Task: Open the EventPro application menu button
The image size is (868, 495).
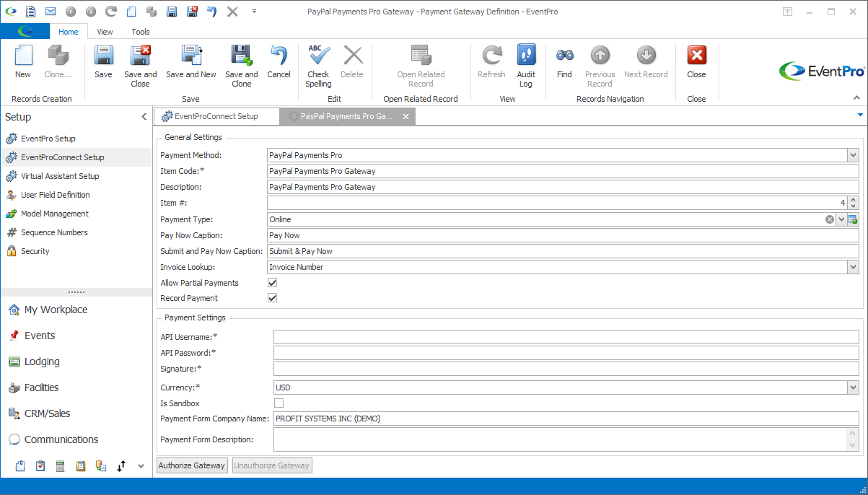Action: [25, 31]
